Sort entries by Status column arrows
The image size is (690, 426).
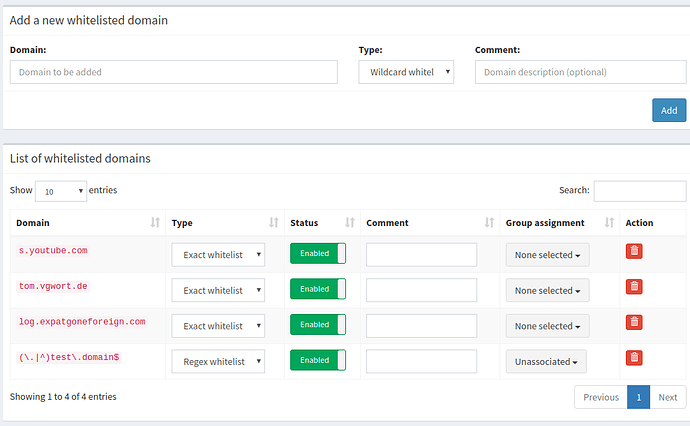tap(350, 223)
